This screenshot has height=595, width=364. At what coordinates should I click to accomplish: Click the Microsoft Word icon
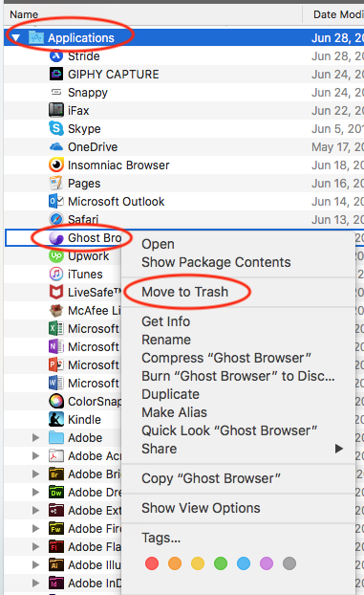tap(56, 384)
